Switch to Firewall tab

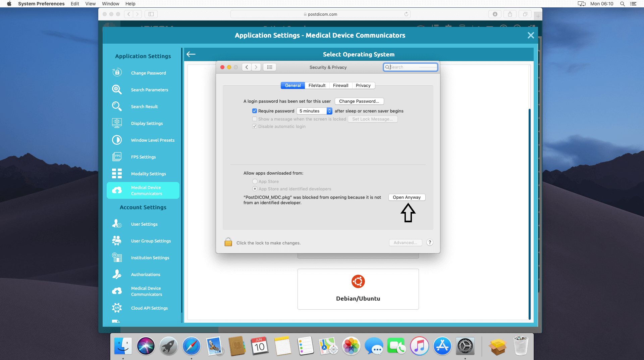340,85
